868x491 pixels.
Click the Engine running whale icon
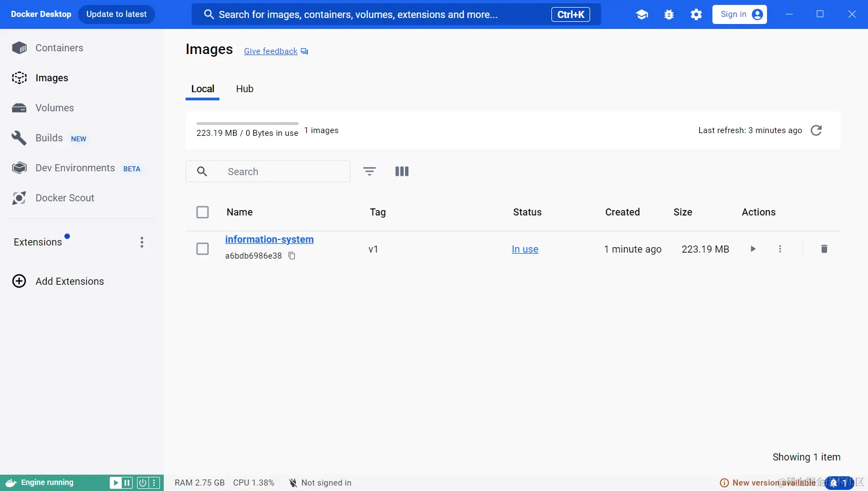point(11,483)
